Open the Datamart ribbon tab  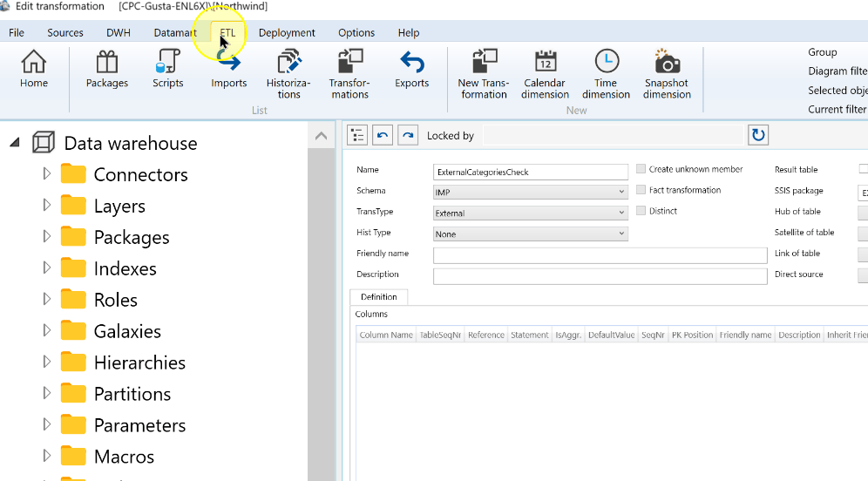coord(175,32)
